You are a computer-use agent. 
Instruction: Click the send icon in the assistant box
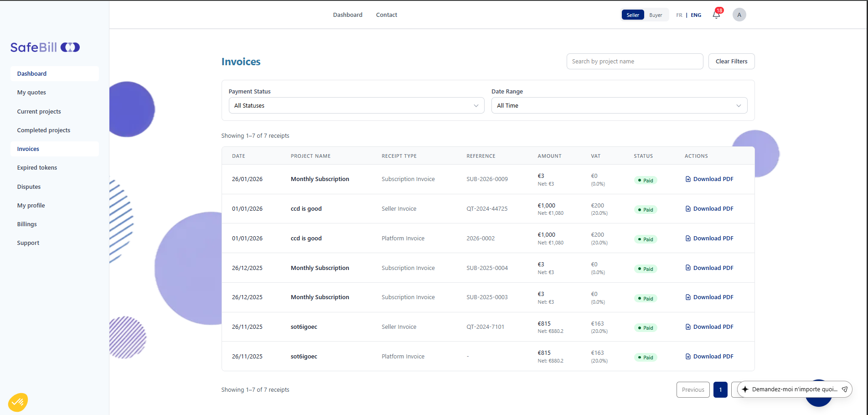click(x=844, y=389)
